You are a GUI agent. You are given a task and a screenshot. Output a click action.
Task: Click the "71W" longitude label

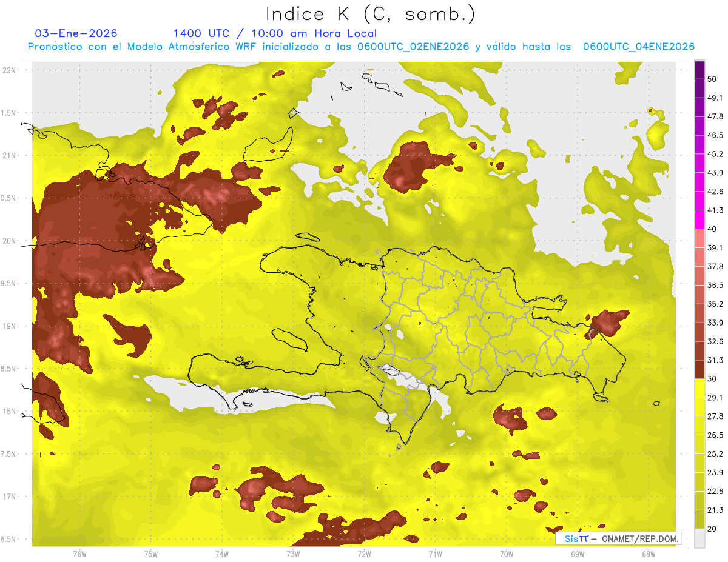click(435, 554)
